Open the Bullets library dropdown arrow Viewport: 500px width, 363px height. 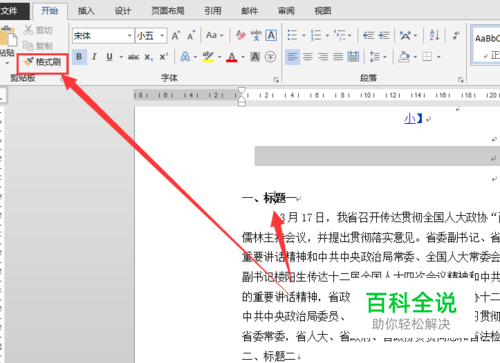click(x=304, y=35)
